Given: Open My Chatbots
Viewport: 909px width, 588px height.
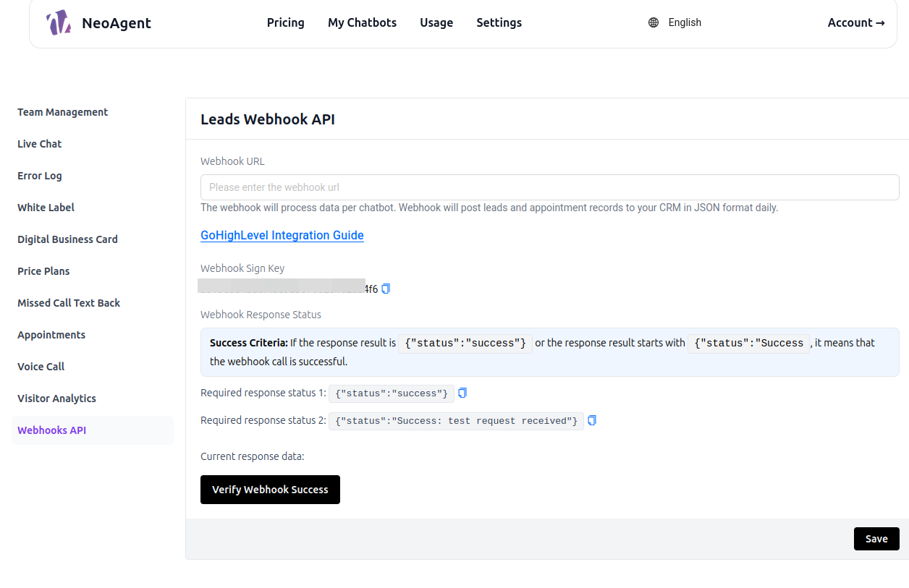Looking at the screenshot, I should [x=362, y=22].
